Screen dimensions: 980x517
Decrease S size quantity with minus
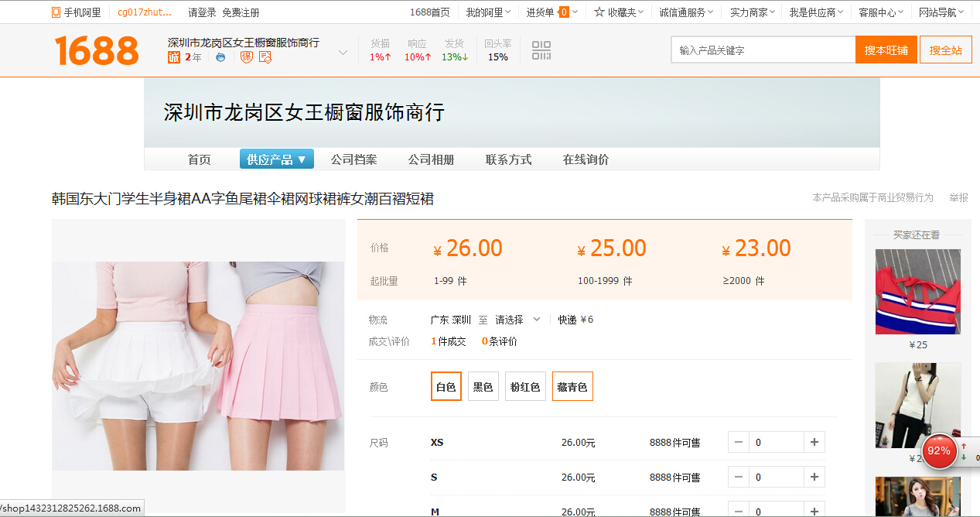739,478
